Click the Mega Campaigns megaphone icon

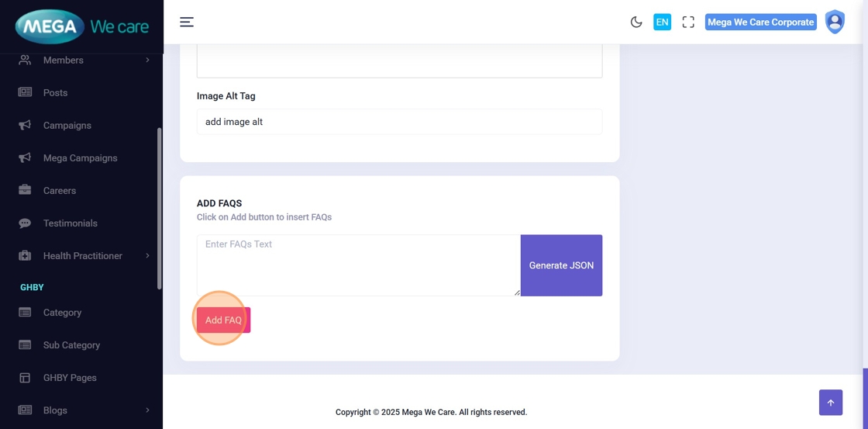[25, 157]
